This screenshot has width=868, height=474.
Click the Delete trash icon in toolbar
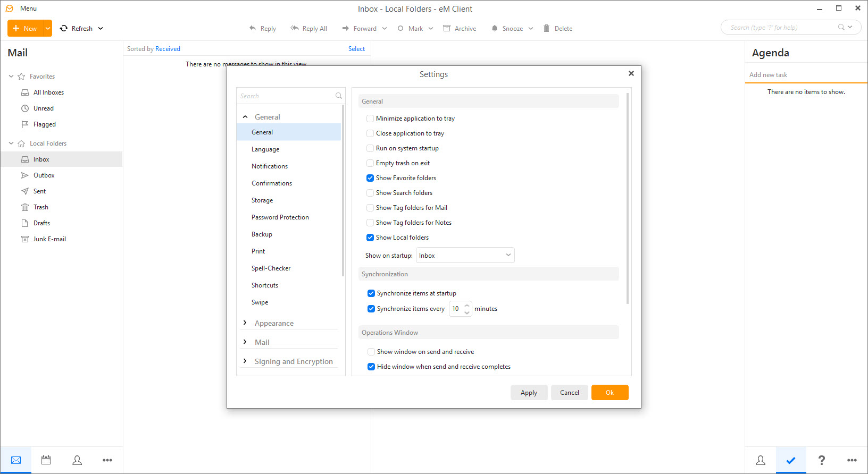point(547,28)
